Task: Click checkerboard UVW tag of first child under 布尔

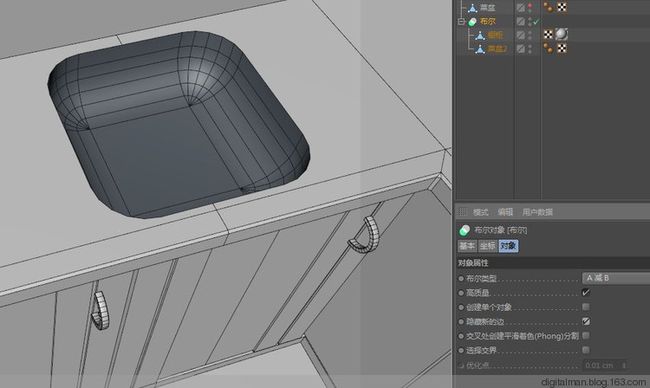Action: [x=548, y=34]
